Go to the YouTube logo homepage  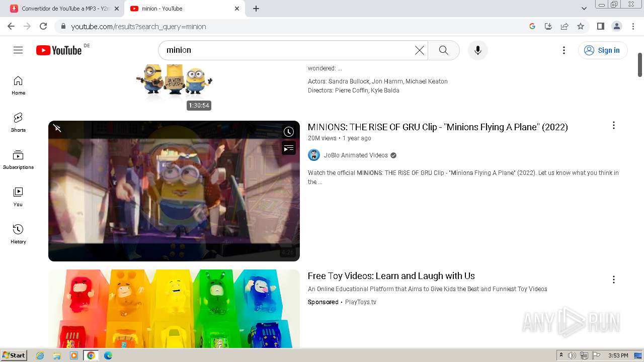(x=59, y=50)
